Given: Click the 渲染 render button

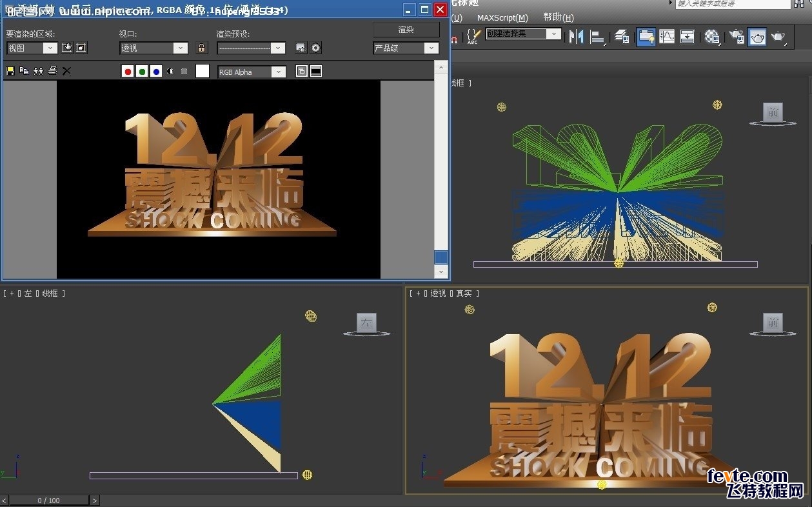Looking at the screenshot, I should pos(406,30).
